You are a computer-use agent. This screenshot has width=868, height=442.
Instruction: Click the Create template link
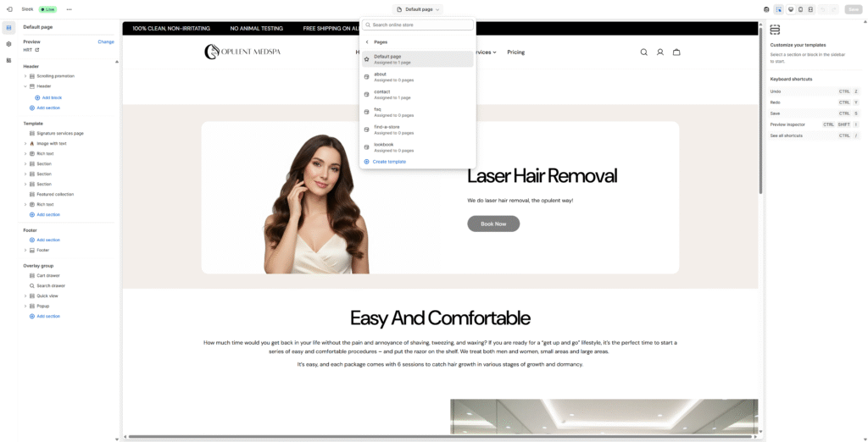[x=388, y=162]
